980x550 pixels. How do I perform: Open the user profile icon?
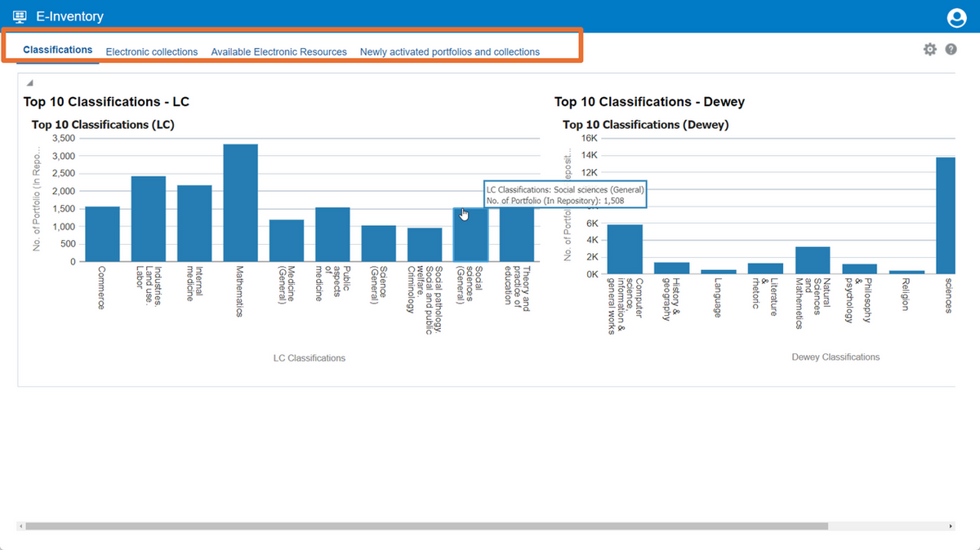click(x=955, y=17)
